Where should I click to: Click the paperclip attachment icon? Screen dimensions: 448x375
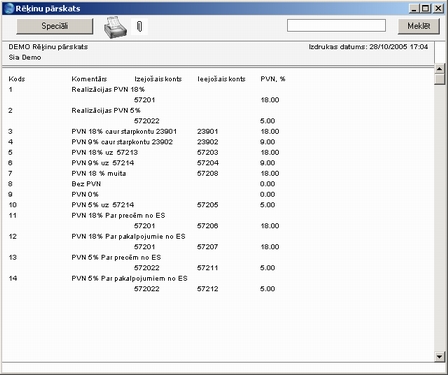tap(140, 26)
